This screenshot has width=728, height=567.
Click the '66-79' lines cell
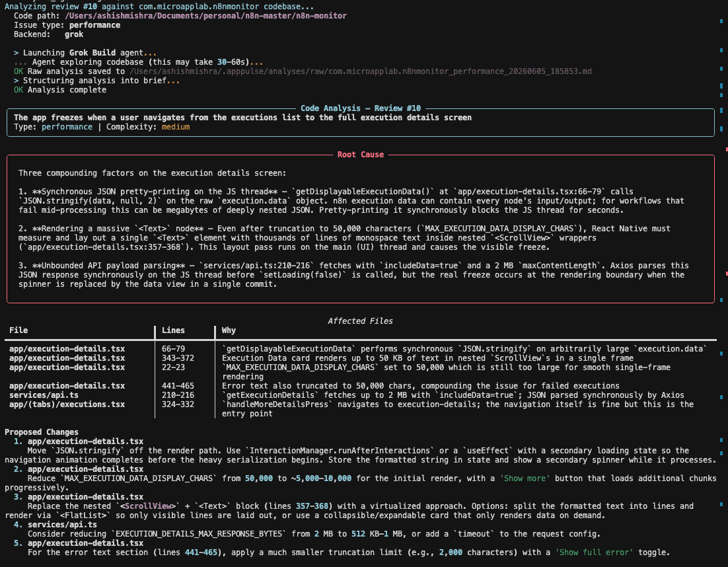point(173,349)
